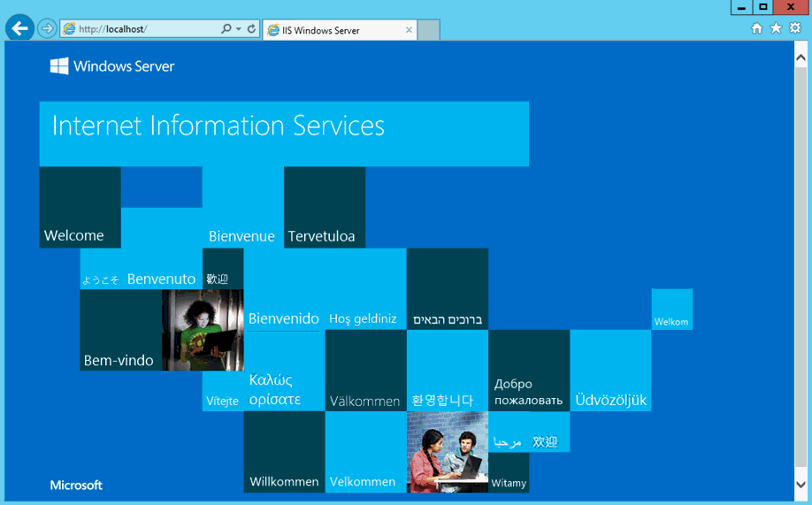The height and width of the screenshot is (505, 812).
Task: Click the Witamy tile
Action: click(x=509, y=472)
